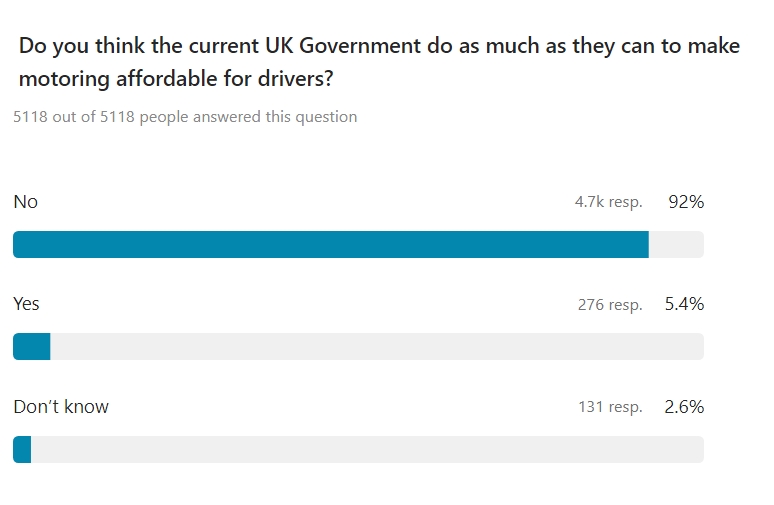The image size is (774, 505).
Task: Click the gray empty track of the Yes bar
Action: [377, 347]
